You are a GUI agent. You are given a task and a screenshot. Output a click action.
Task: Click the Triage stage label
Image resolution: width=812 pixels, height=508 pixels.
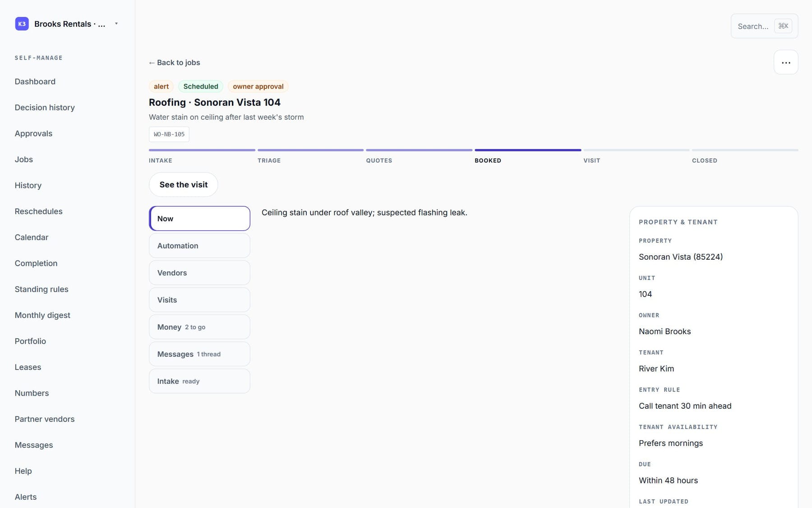269,161
